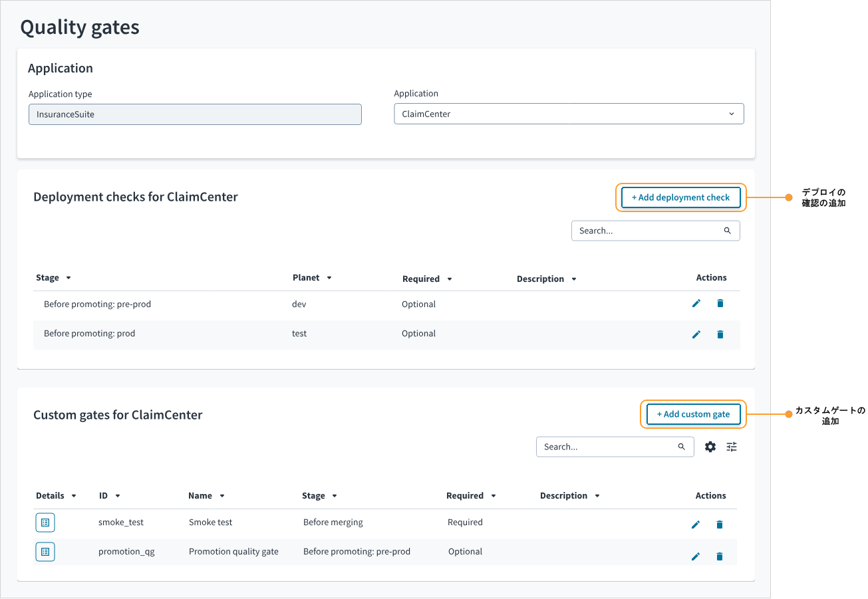Edit the pre-prod deployment check row

696,304
